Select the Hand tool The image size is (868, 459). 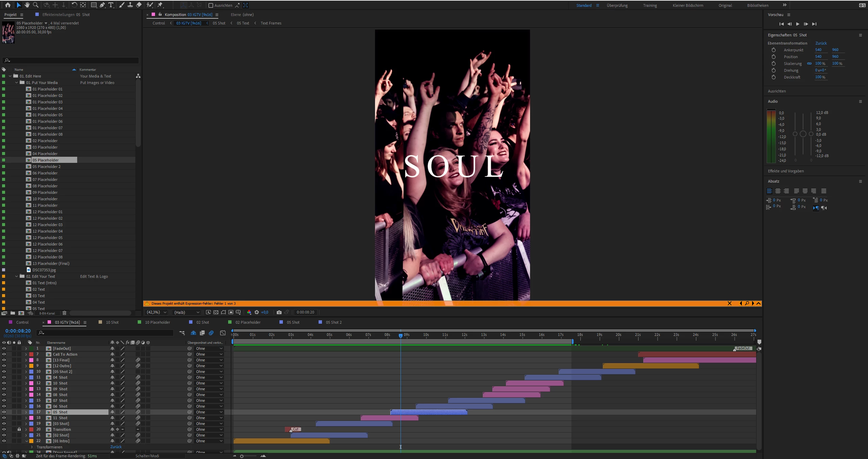pos(27,5)
